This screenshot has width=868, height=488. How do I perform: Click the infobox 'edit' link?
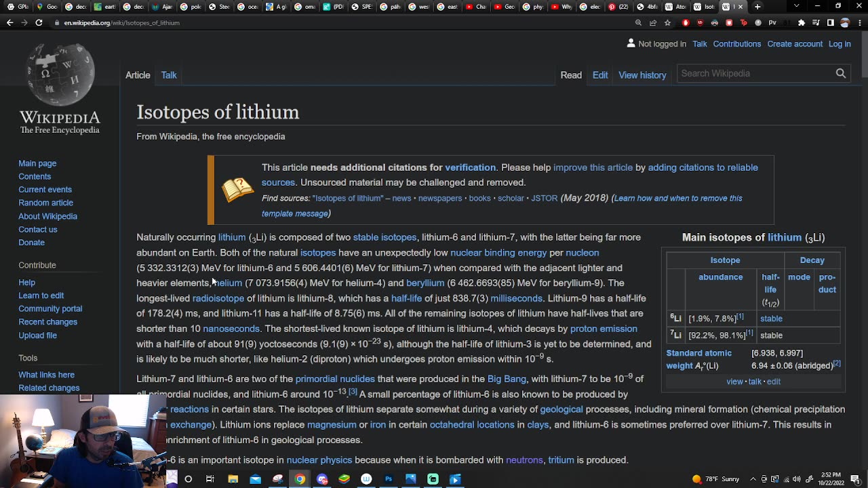coord(773,382)
